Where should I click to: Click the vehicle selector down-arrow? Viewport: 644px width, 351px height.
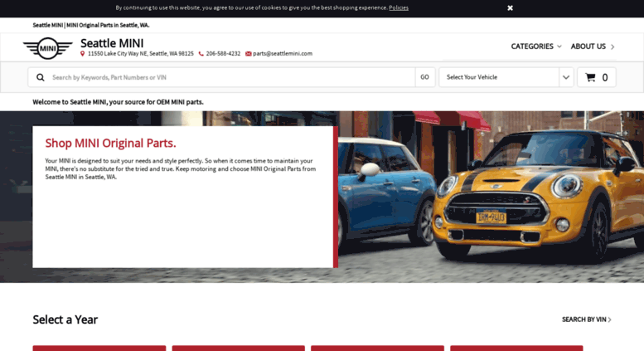click(566, 77)
